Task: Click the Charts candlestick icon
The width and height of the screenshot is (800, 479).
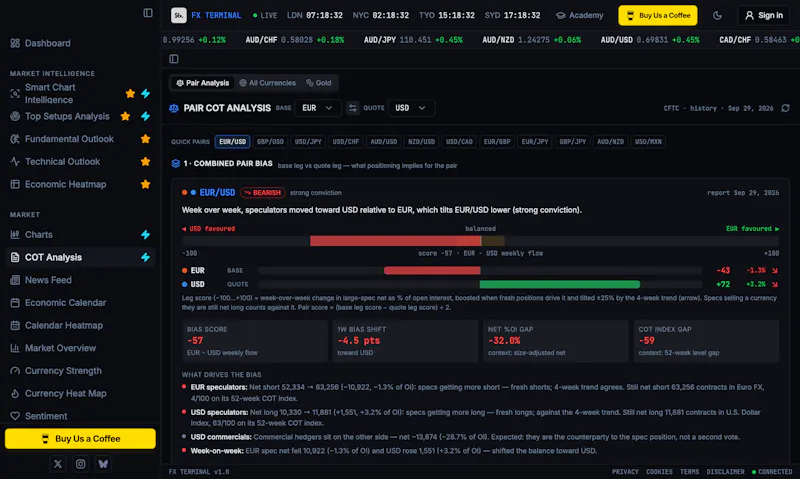Action: tap(15, 235)
